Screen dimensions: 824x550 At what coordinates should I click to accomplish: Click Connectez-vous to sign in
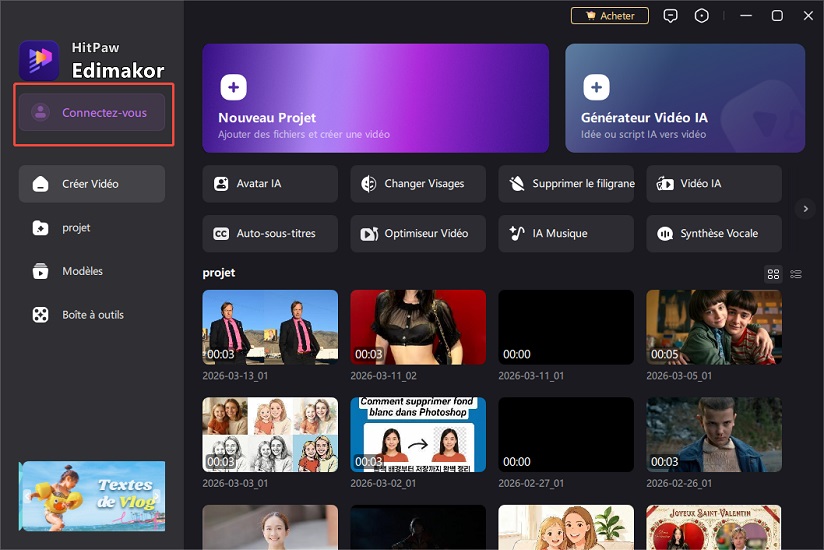click(92, 113)
